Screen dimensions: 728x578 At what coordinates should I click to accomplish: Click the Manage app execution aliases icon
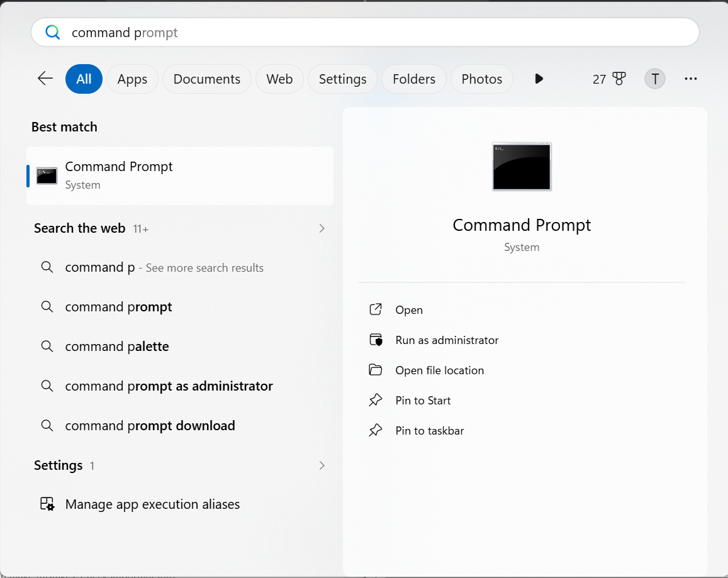(x=47, y=504)
